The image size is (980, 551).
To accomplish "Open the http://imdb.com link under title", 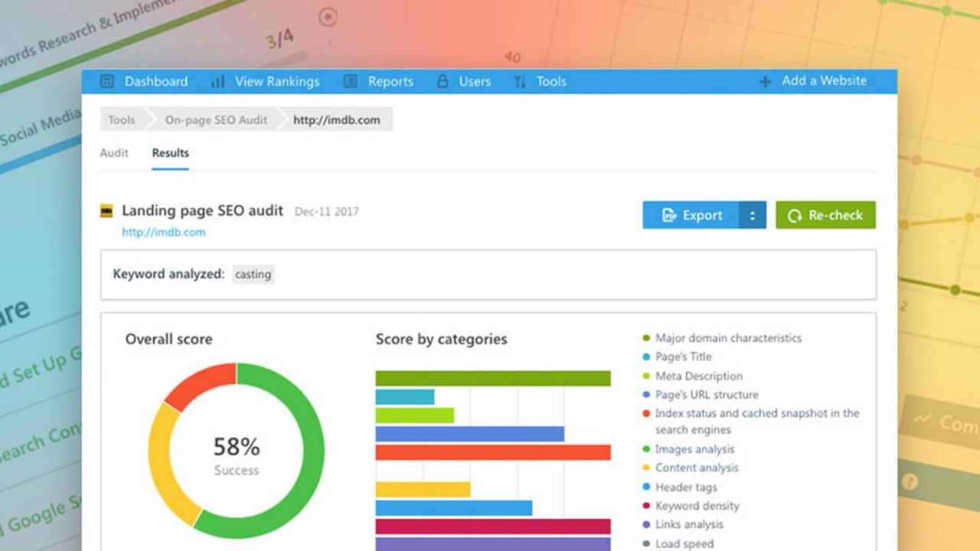I will pyautogui.click(x=163, y=232).
